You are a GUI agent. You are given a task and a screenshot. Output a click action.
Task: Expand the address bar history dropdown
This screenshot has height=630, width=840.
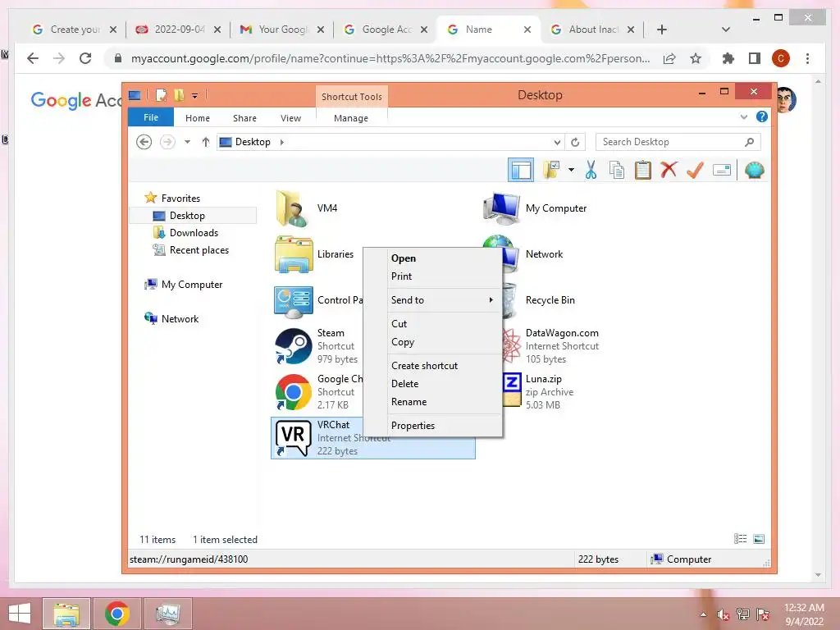click(557, 142)
